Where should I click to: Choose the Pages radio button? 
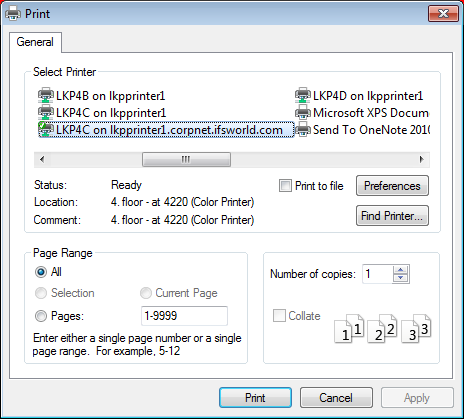tap(41, 316)
